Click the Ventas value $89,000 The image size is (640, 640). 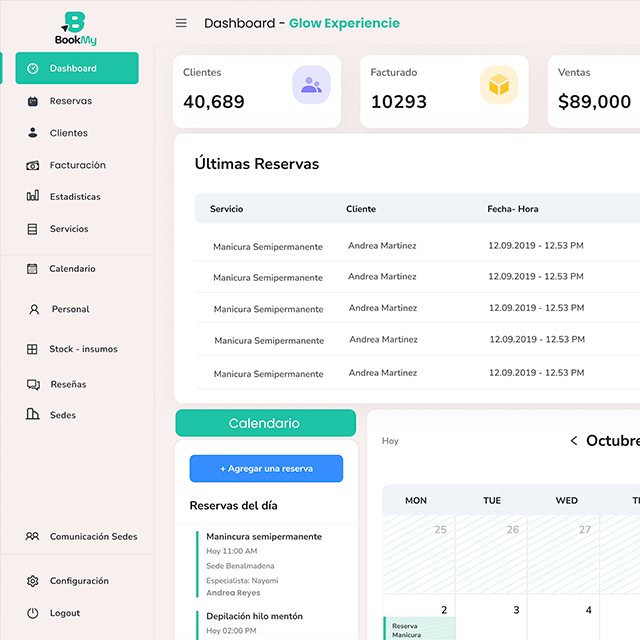(x=594, y=102)
